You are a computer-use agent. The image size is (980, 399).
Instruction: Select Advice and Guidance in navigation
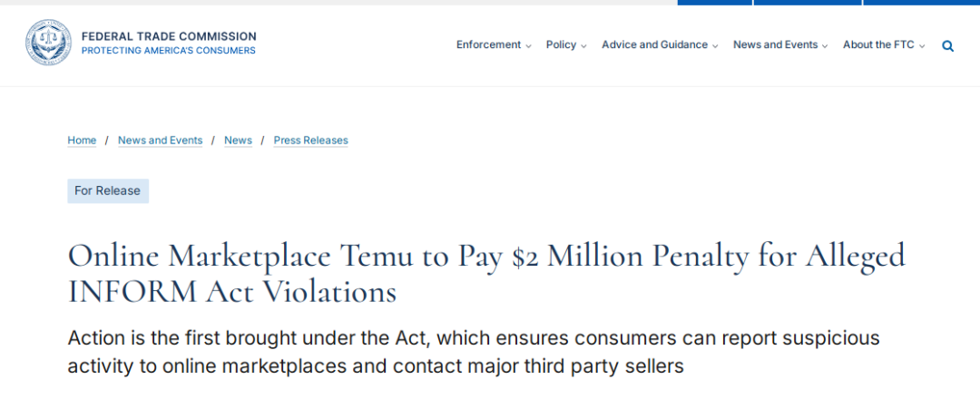[x=654, y=45]
